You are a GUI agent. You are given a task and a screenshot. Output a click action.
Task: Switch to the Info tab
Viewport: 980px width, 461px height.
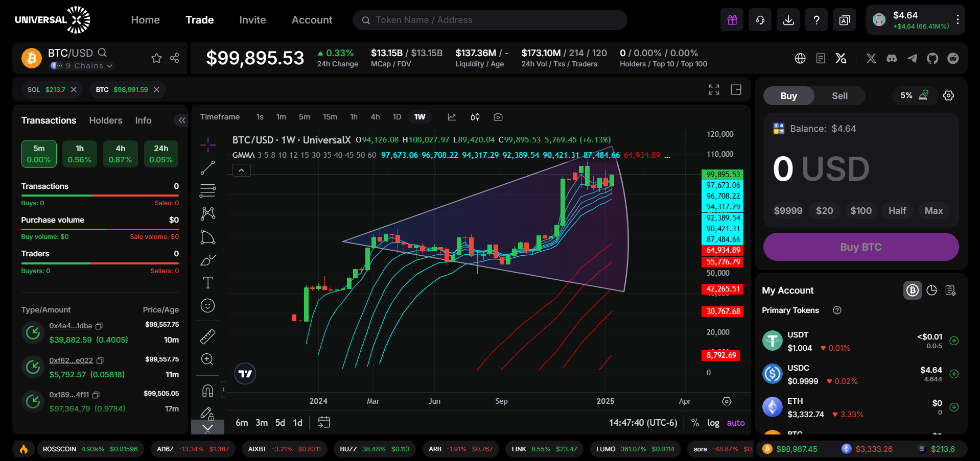coord(144,120)
